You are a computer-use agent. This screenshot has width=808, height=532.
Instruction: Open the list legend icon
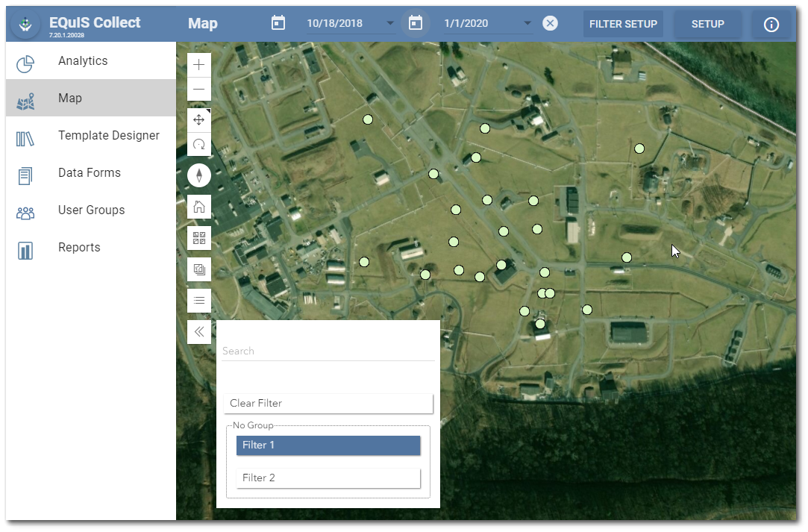click(x=199, y=301)
